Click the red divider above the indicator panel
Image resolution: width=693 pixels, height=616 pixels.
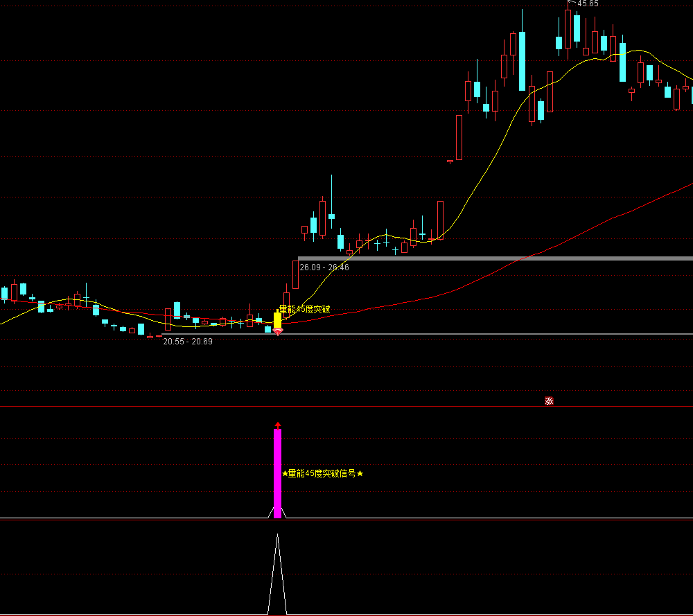[x=346, y=407]
